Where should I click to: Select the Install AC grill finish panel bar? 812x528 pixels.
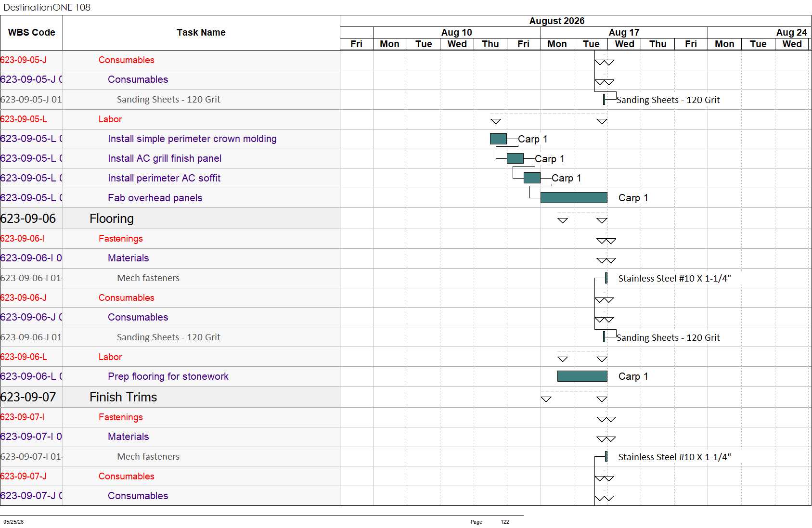coord(515,158)
